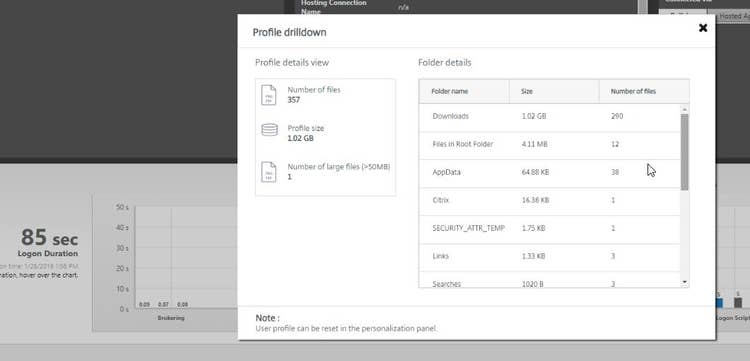This screenshot has width=750, height=361.
Task: Click the 16.38 KB size cell
Action: (x=535, y=200)
